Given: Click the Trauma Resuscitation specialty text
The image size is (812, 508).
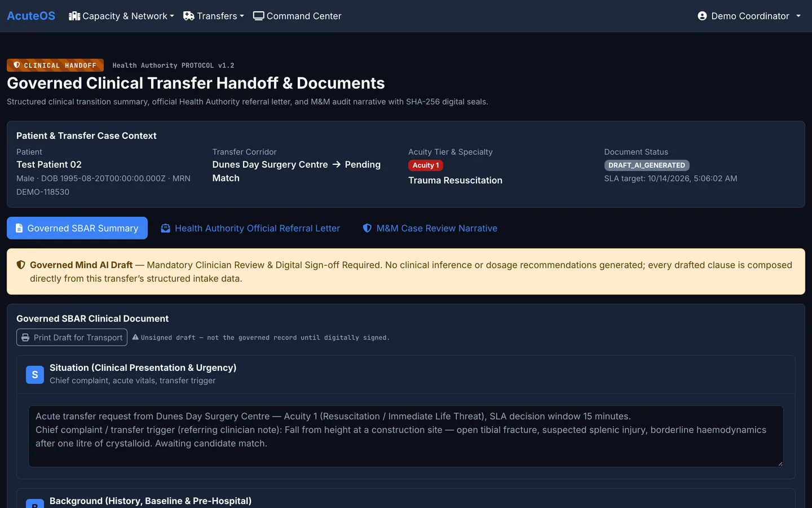Looking at the screenshot, I should click(x=455, y=180).
